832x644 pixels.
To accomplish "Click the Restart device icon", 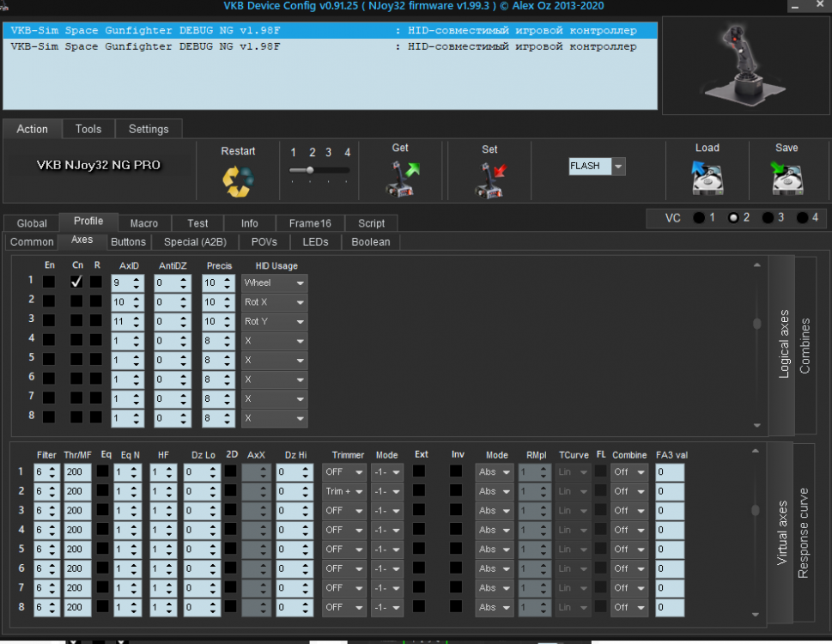I will pos(238,179).
